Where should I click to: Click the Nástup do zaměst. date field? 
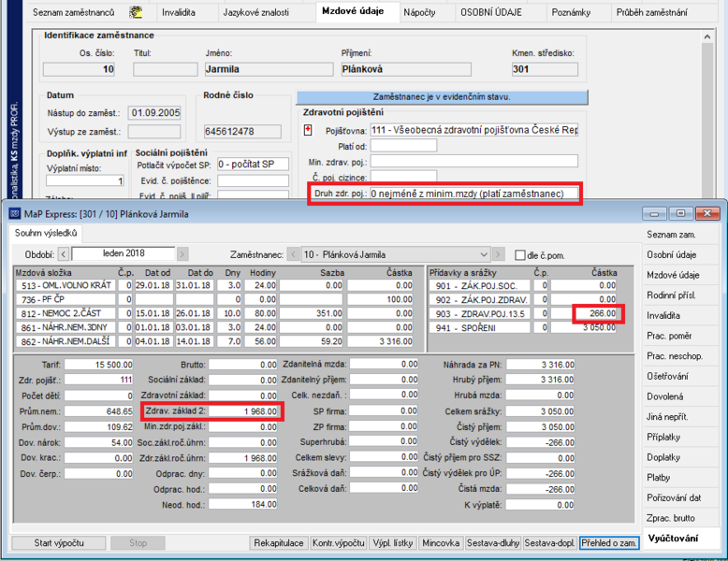(x=154, y=113)
